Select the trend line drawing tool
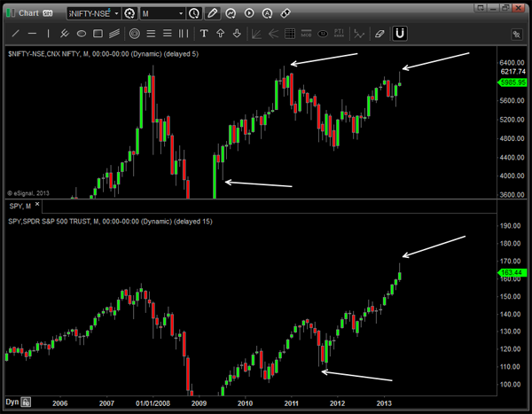The width and height of the screenshot is (532, 414). [x=16, y=34]
